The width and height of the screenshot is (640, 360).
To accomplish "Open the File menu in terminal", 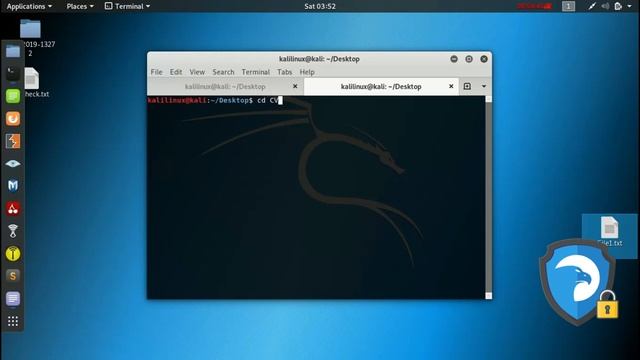I will [156, 72].
